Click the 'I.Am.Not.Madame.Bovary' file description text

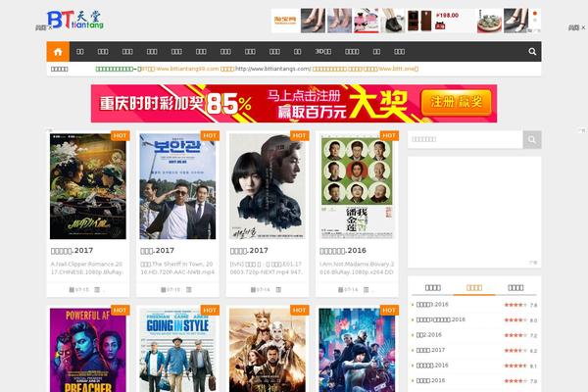click(x=357, y=268)
